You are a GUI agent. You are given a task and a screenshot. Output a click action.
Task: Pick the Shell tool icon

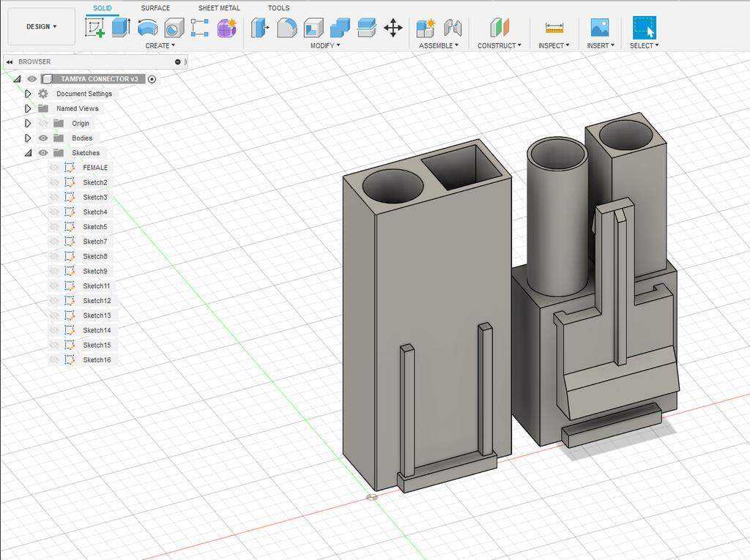(313, 28)
